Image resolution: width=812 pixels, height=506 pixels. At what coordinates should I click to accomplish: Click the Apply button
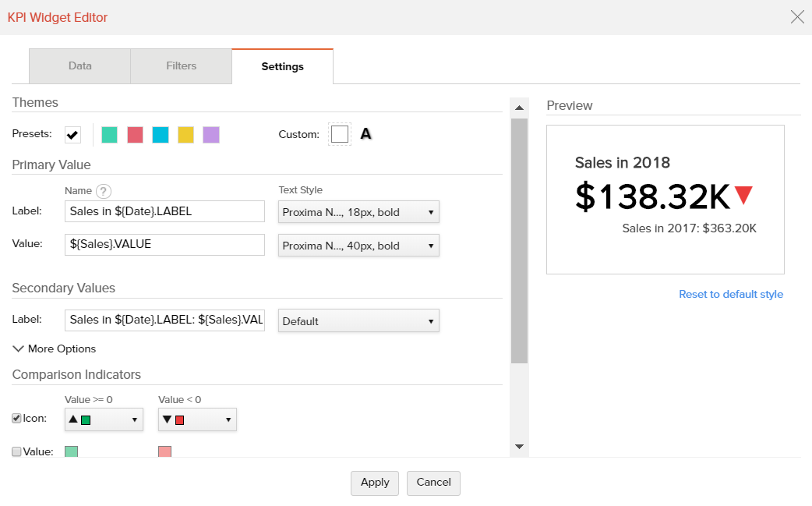[374, 483]
